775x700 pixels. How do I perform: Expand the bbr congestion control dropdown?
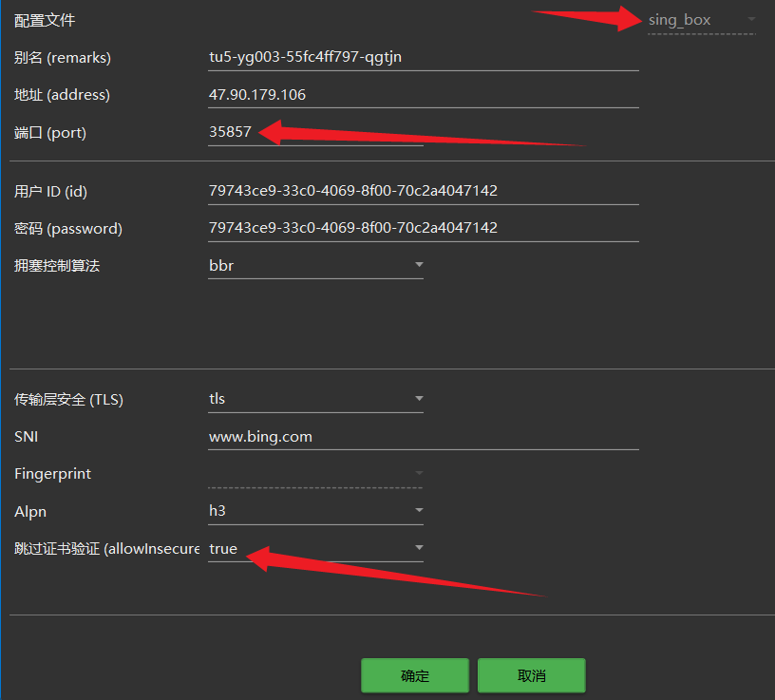315,265
